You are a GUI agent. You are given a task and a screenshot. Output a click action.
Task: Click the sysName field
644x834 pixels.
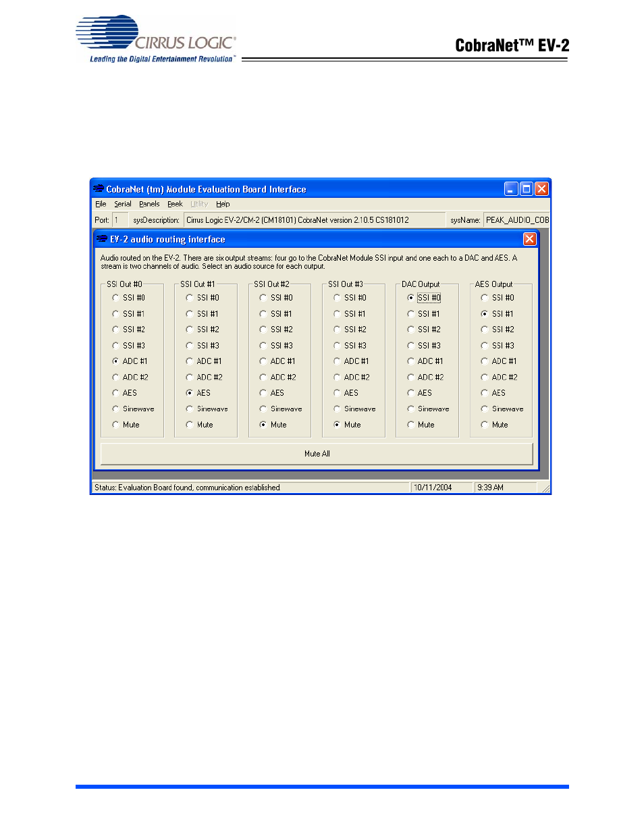516,220
